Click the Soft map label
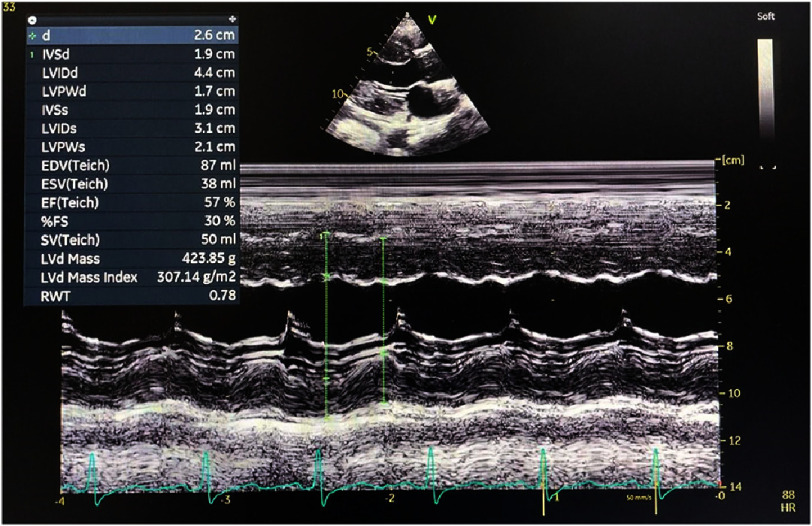Screen dimensions: 812x526 tap(765, 17)
